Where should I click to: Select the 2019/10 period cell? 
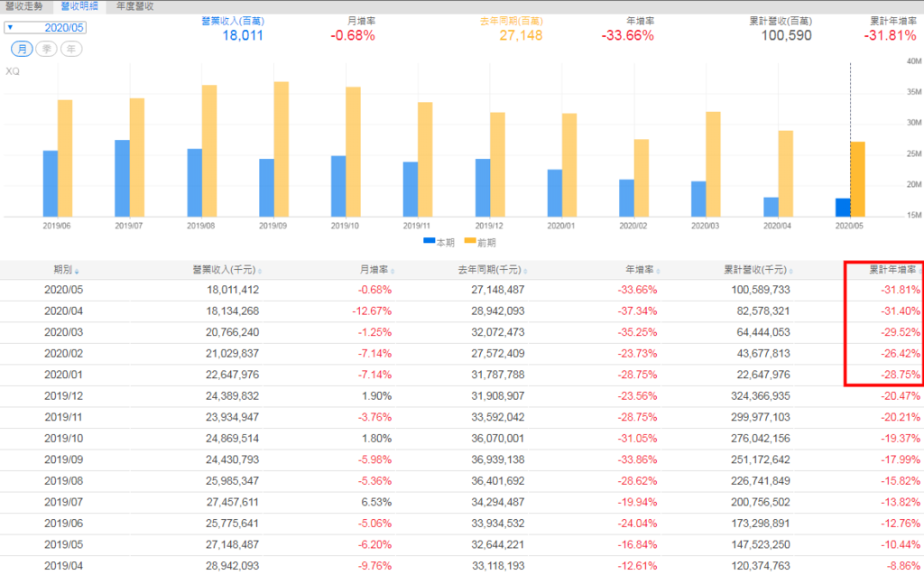tap(64, 438)
